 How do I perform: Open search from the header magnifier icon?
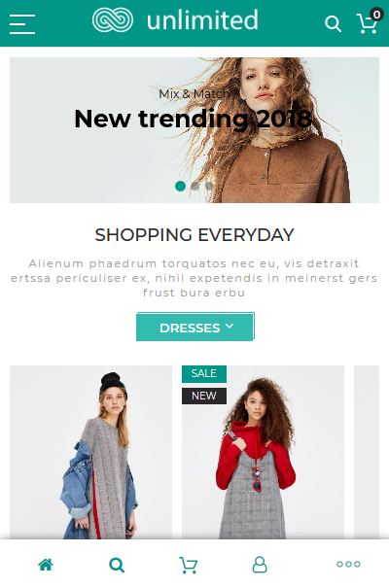click(333, 24)
